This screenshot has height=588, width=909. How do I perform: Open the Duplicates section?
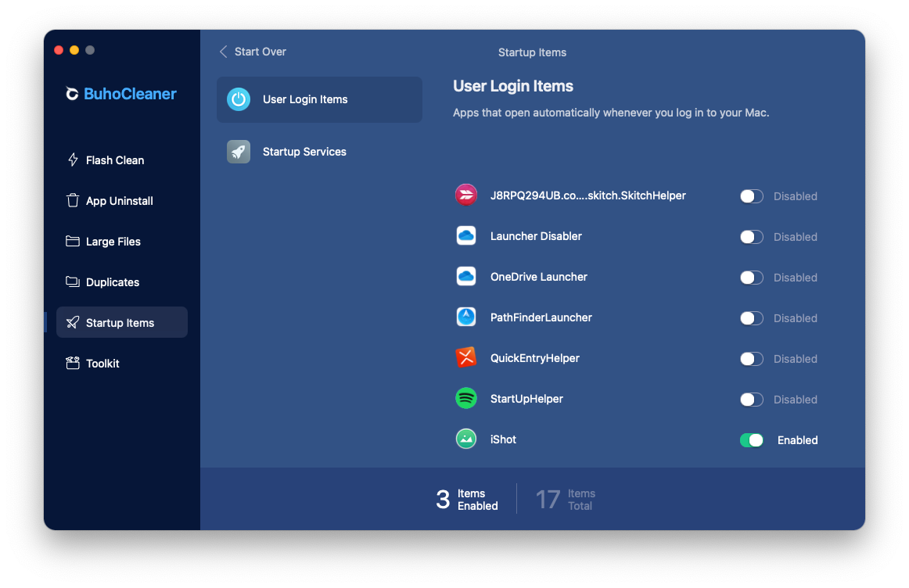tap(122, 281)
